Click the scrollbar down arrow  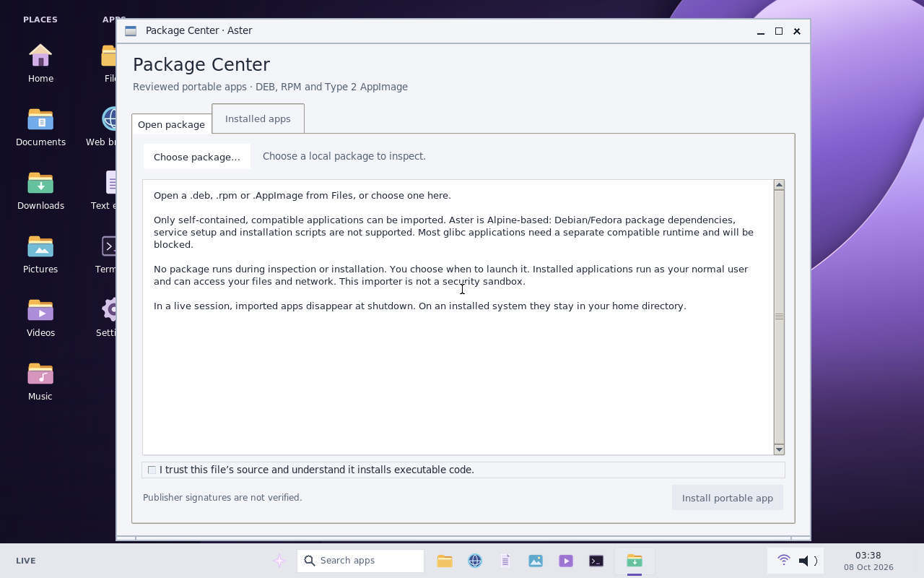(x=779, y=449)
